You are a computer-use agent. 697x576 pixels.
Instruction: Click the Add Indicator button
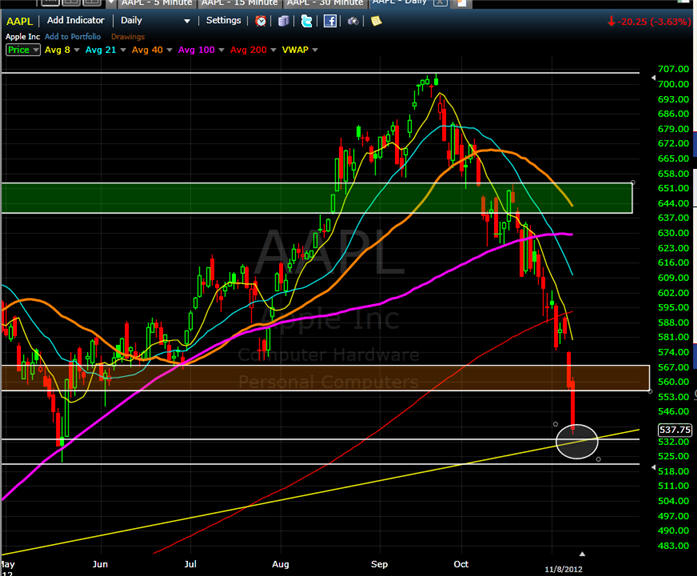tap(77, 20)
